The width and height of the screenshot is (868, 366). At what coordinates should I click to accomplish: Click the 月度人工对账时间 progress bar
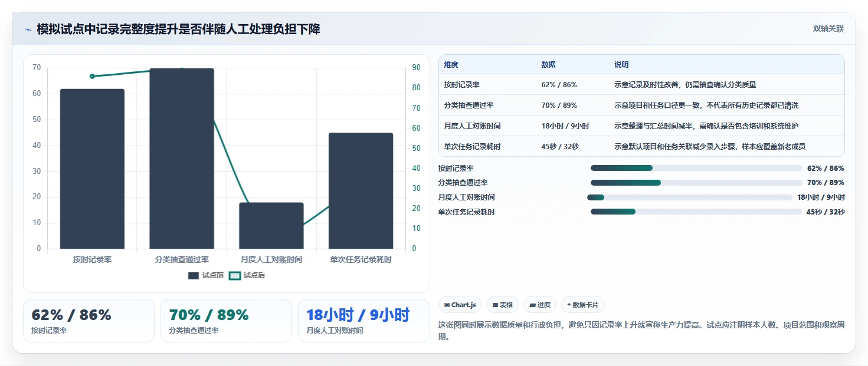(x=690, y=197)
